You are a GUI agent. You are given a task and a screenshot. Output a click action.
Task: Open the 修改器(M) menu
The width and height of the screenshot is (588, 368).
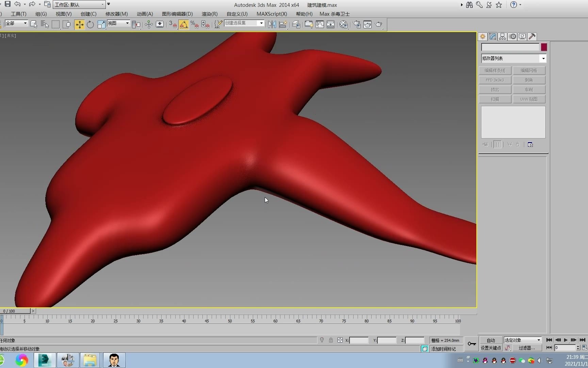[x=116, y=14]
